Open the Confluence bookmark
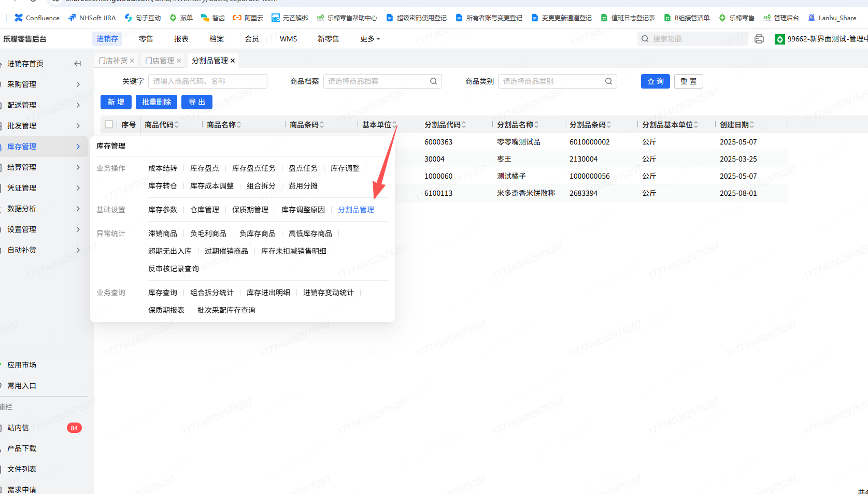The width and height of the screenshot is (868, 494). coord(37,18)
